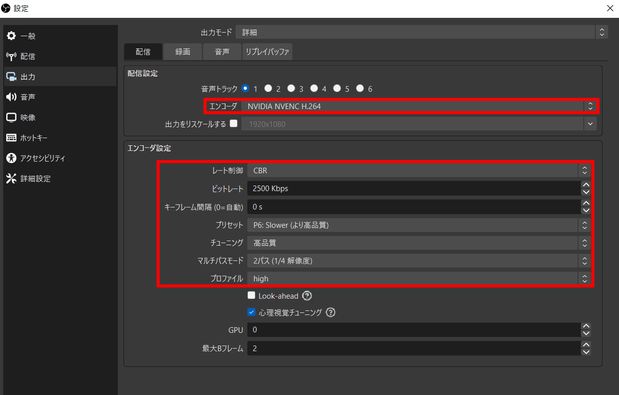This screenshot has width=619, height=395.
Task: Click the 詳細設定 tools icon in sidebar
Action: pos(11,178)
